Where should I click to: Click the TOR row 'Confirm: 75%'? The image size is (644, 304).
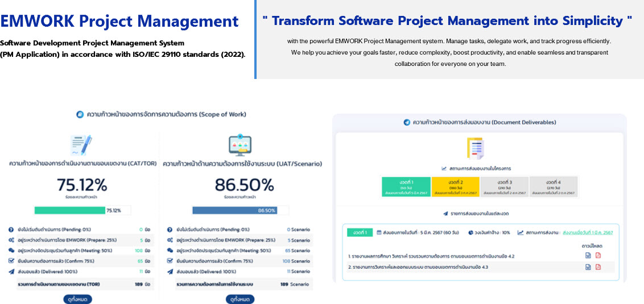tap(81, 260)
